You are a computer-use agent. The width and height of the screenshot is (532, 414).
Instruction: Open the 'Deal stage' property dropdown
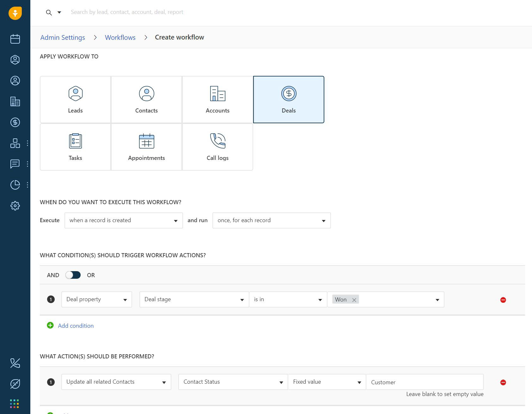(194, 299)
